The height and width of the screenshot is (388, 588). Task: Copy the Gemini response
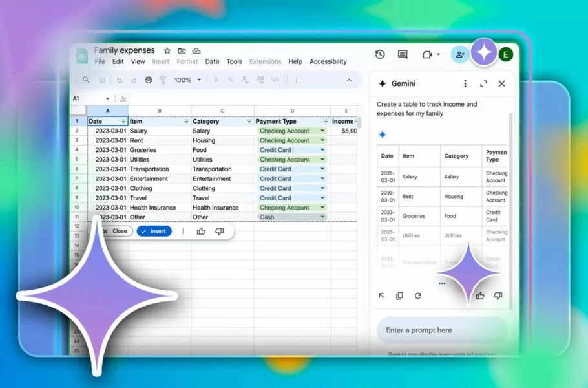(399, 296)
